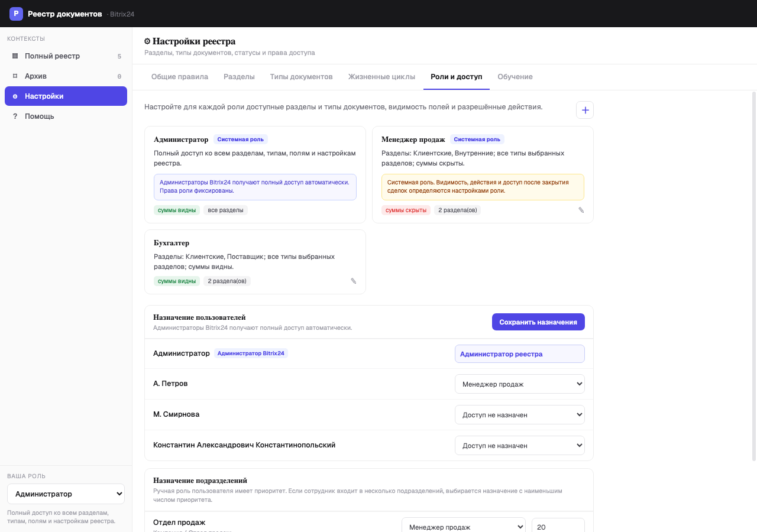Edit Менеджер продаж role via pencil icon
Image resolution: width=757 pixels, height=532 pixels.
point(581,210)
